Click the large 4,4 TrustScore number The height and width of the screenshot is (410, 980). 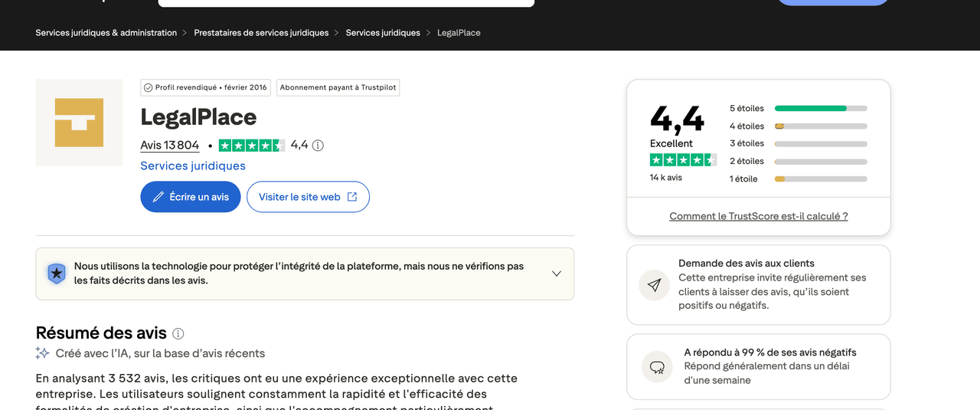[678, 119]
